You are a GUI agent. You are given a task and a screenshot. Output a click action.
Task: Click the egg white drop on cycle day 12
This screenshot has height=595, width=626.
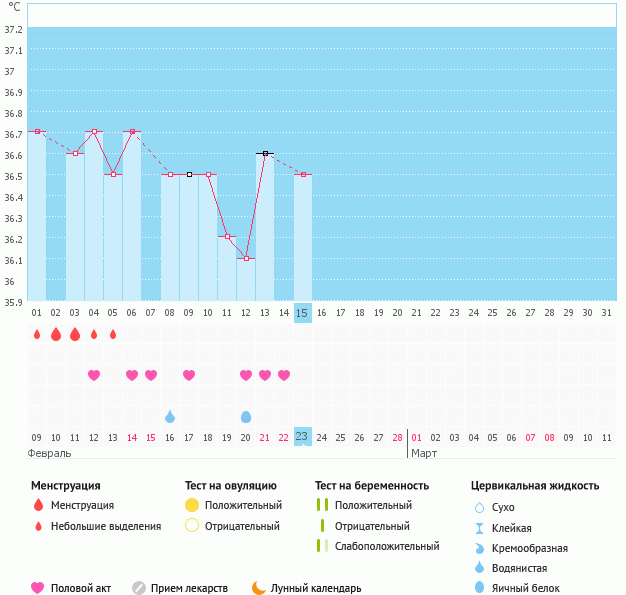tap(246, 416)
